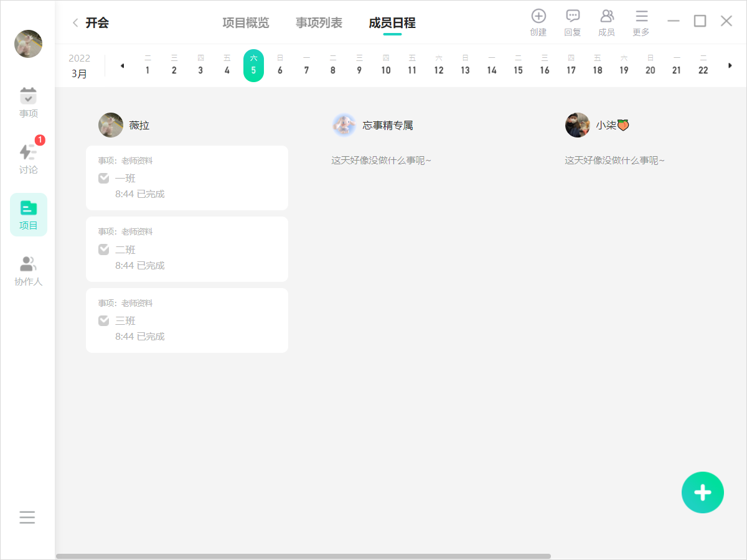Select date 2 in the calendar strip
Screen dimensions: 747x560
(174, 65)
